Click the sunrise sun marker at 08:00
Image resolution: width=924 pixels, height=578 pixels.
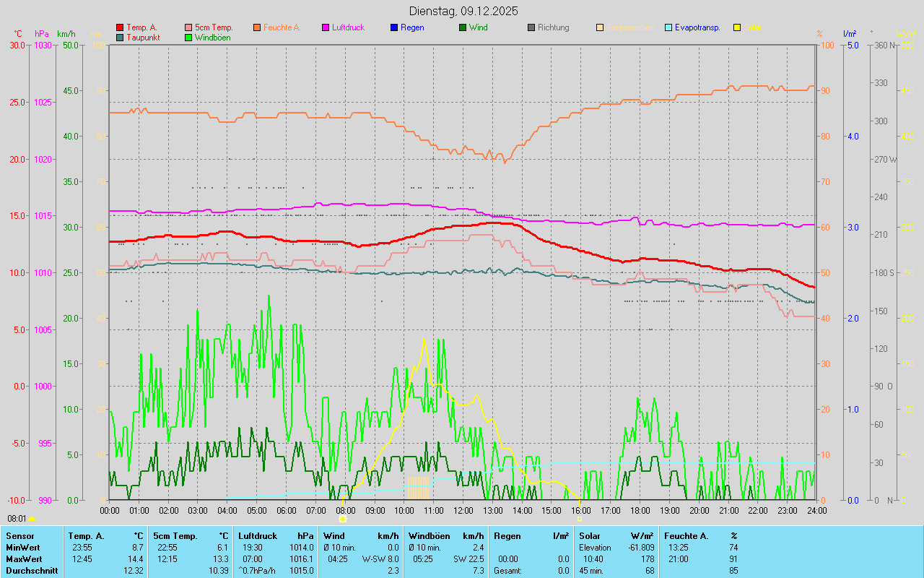(x=343, y=519)
